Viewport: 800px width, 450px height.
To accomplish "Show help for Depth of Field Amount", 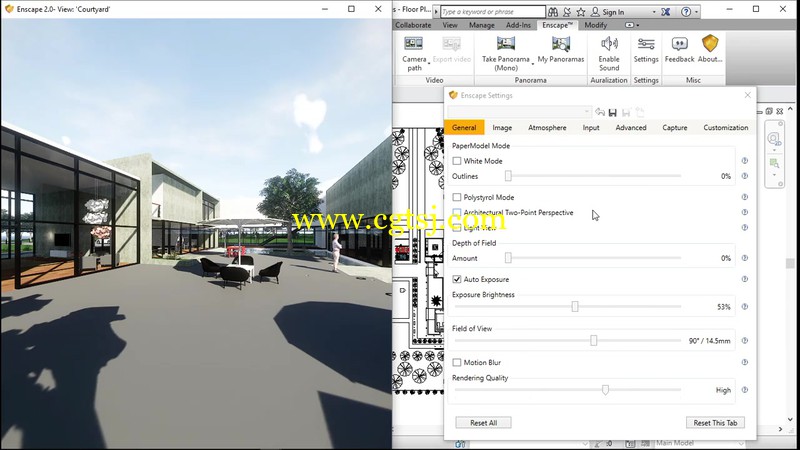I will point(744,258).
